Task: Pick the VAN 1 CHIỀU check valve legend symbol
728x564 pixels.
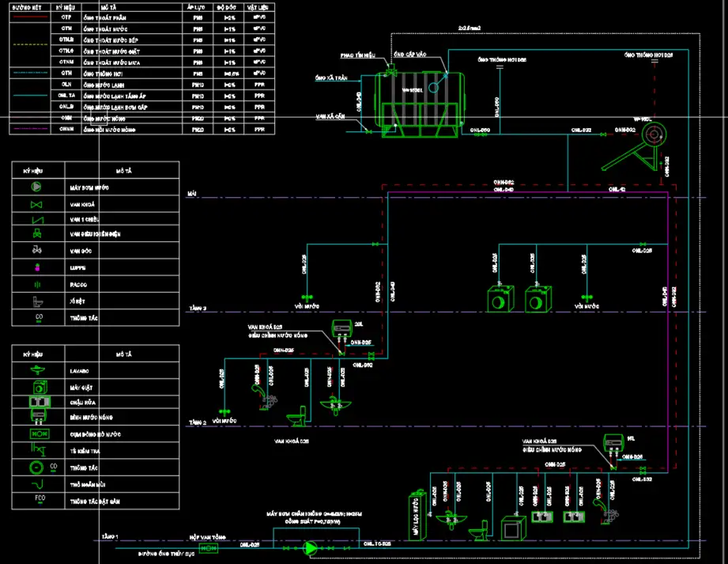Action: [x=36, y=219]
